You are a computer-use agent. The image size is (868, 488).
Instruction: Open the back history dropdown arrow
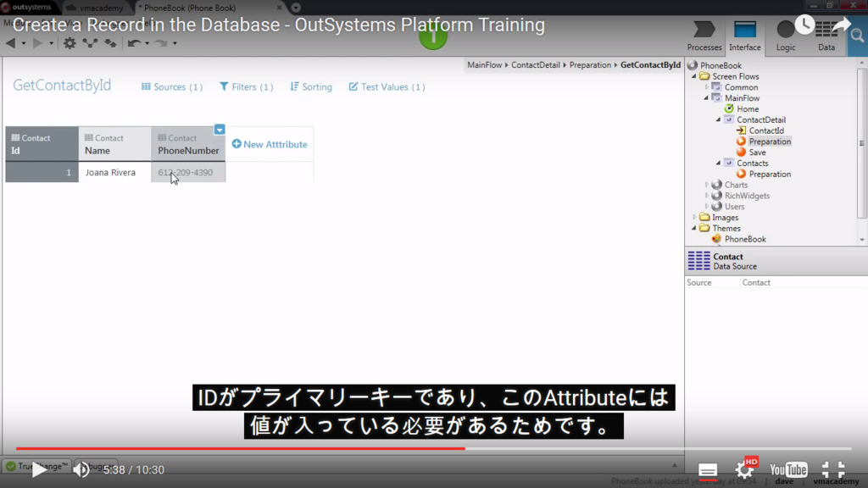point(24,44)
